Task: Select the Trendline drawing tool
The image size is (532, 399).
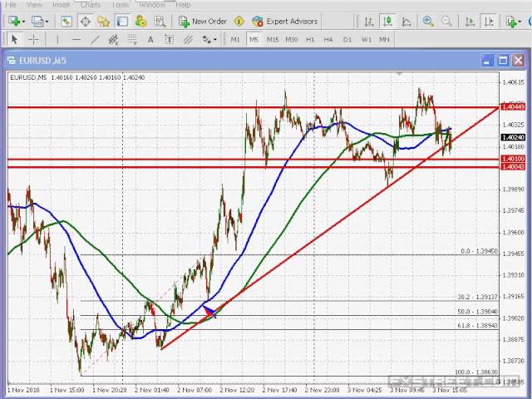Action: point(95,40)
